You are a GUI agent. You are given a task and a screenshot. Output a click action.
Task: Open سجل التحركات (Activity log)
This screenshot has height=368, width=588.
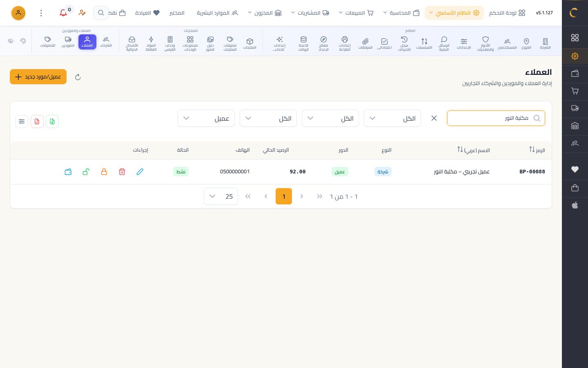pyautogui.click(x=404, y=44)
